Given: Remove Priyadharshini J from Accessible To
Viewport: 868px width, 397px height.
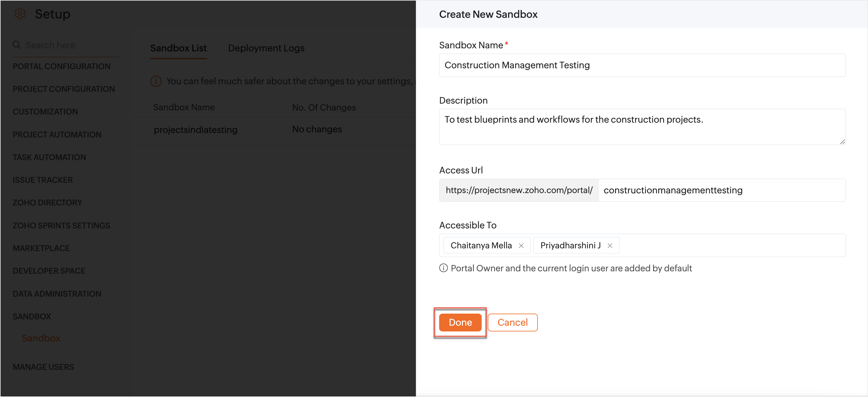Looking at the screenshot, I should [610, 246].
